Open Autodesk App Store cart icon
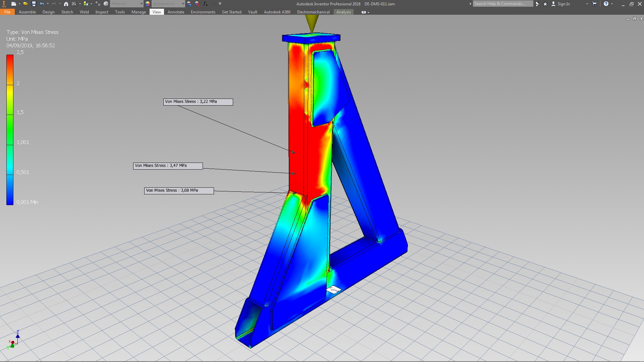 [x=594, y=4]
